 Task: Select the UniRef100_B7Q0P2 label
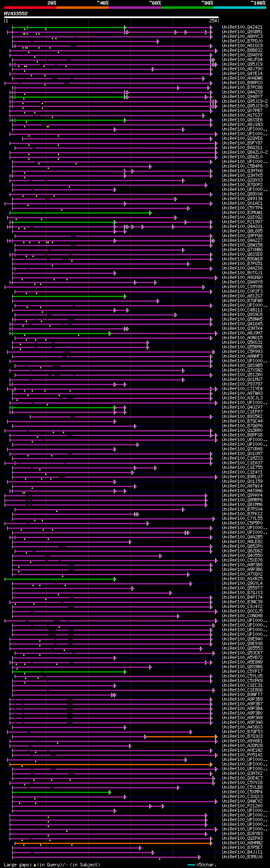point(242,185)
